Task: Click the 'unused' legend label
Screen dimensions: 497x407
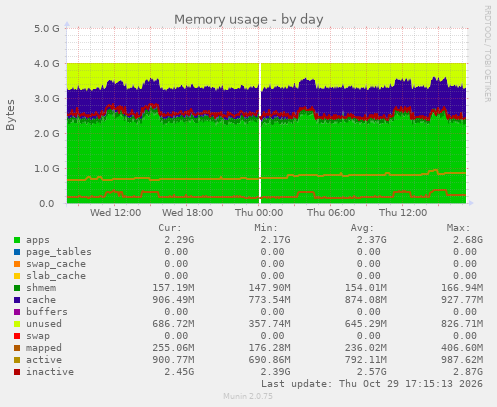Action: [x=44, y=324]
